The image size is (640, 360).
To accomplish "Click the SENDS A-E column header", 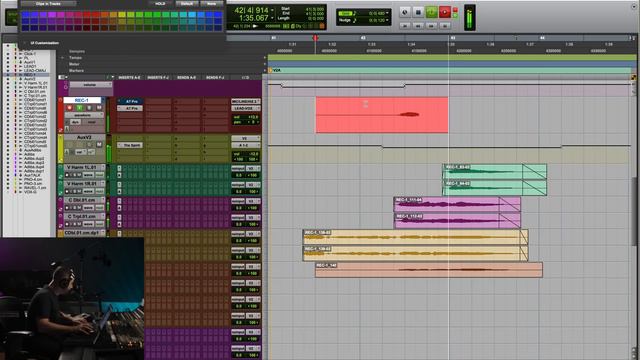I will coord(186,78).
